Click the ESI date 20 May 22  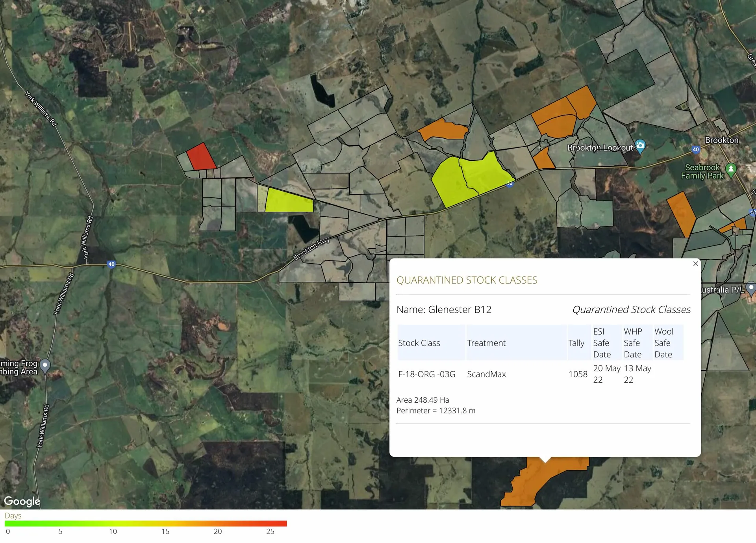[x=607, y=374]
